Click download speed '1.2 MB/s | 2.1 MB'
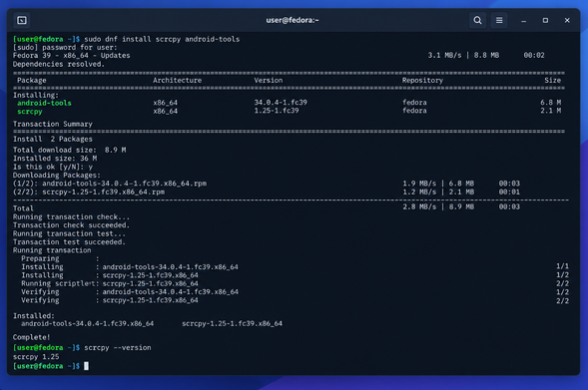This screenshot has width=588, height=390. (x=438, y=192)
